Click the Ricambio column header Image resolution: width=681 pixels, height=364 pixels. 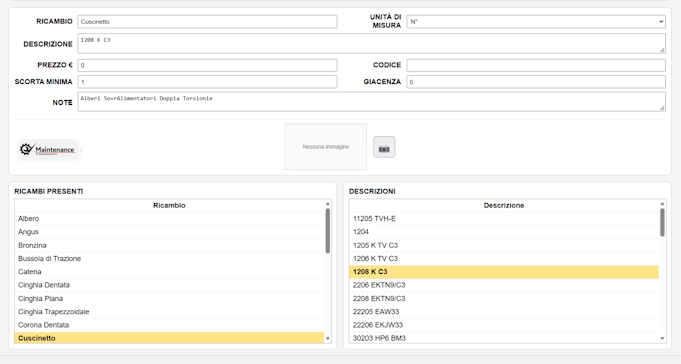tap(169, 205)
